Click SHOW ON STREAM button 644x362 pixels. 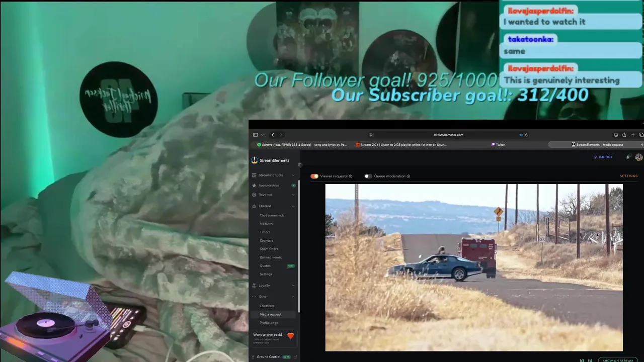618,360
